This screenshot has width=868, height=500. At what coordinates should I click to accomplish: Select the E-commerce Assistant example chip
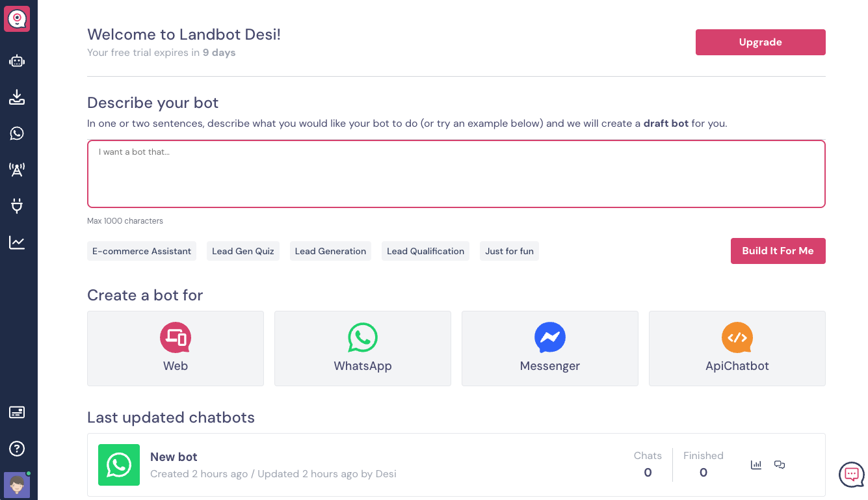142,252
